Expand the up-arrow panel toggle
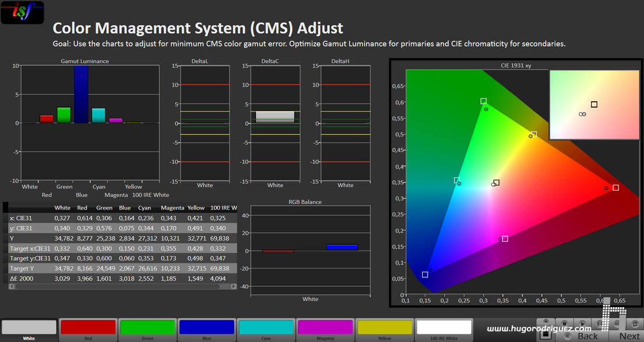 pyautogui.click(x=546, y=321)
